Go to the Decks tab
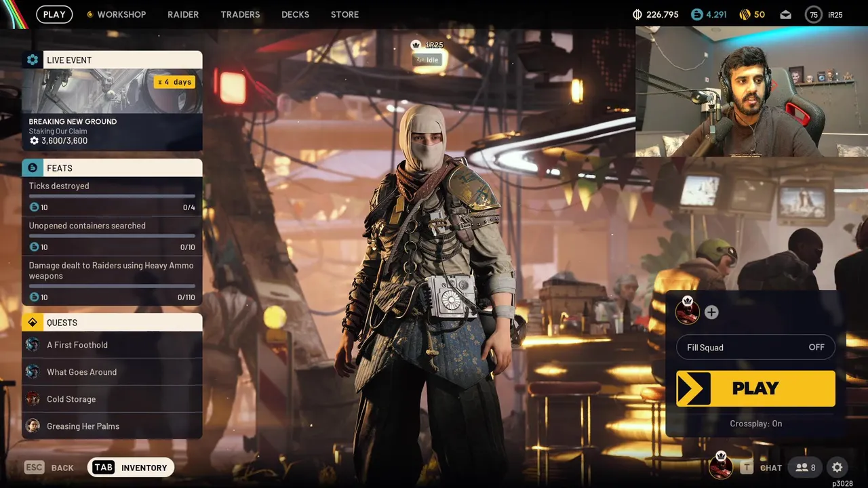The width and height of the screenshot is (868, 488). [295, 14]
